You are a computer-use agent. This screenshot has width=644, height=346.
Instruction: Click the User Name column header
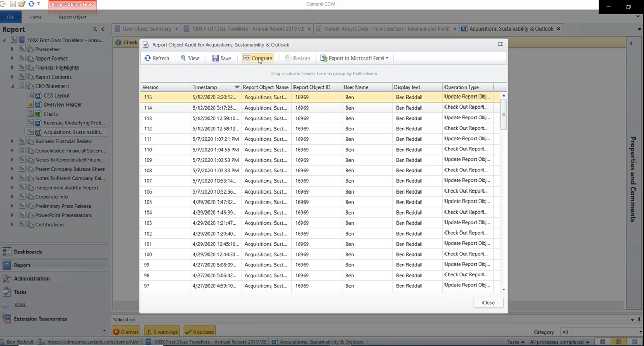[x=366, y=87]
